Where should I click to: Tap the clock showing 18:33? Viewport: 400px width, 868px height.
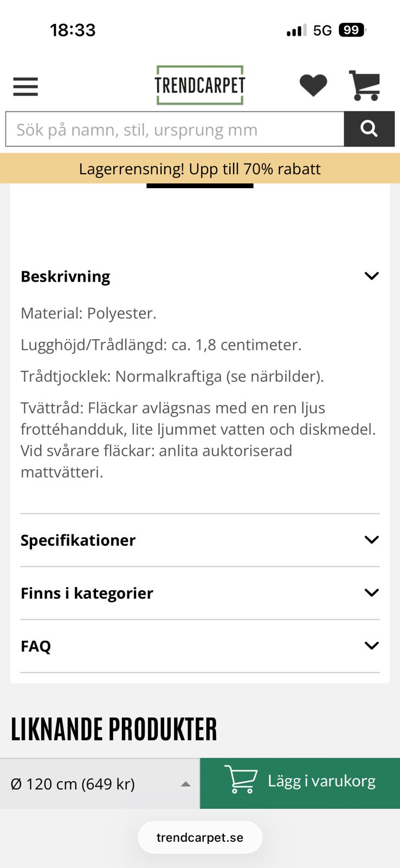click(x=73, y=30)
